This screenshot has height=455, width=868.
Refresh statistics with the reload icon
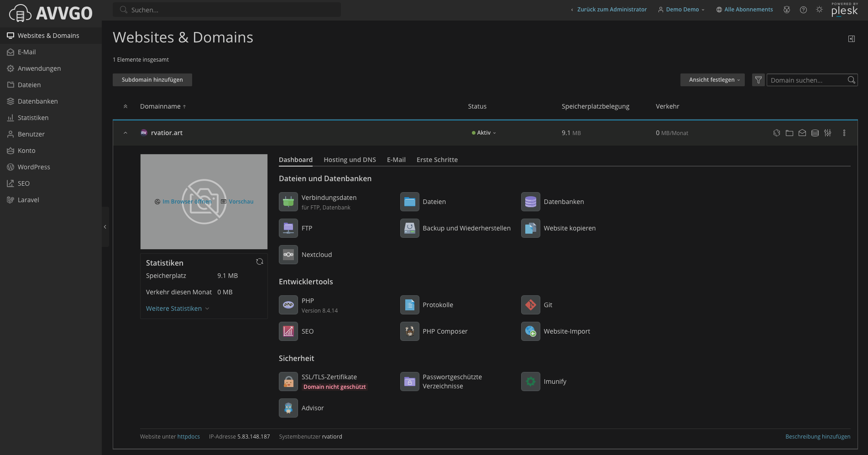pyautogui.click(x=260, y=262)
